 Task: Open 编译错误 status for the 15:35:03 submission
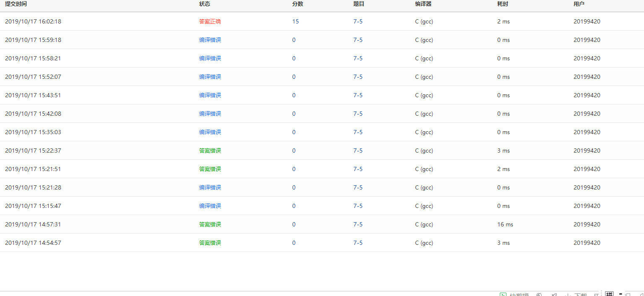tap(210, 132)
